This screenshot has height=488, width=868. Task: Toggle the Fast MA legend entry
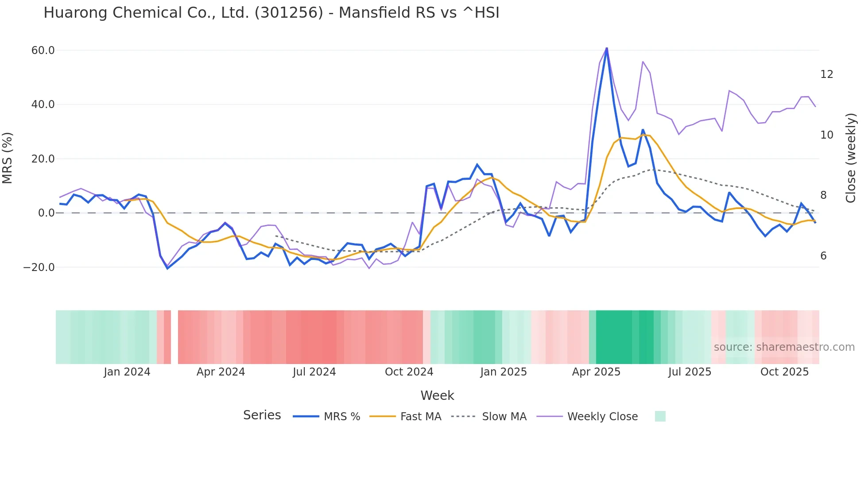coord(405,417)
